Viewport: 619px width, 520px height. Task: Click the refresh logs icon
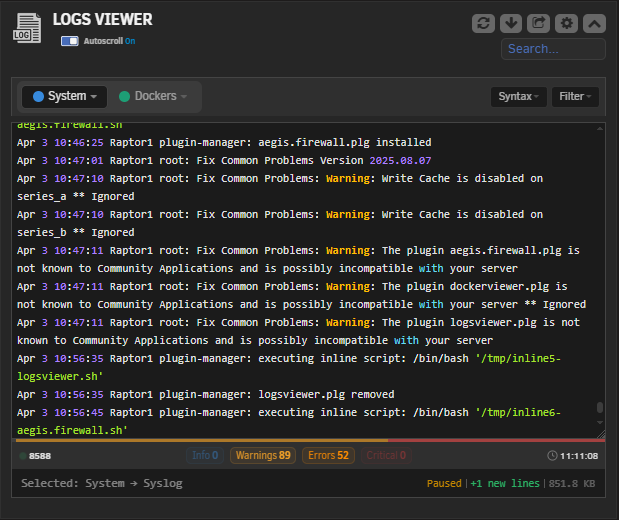[x=483, y=23]
